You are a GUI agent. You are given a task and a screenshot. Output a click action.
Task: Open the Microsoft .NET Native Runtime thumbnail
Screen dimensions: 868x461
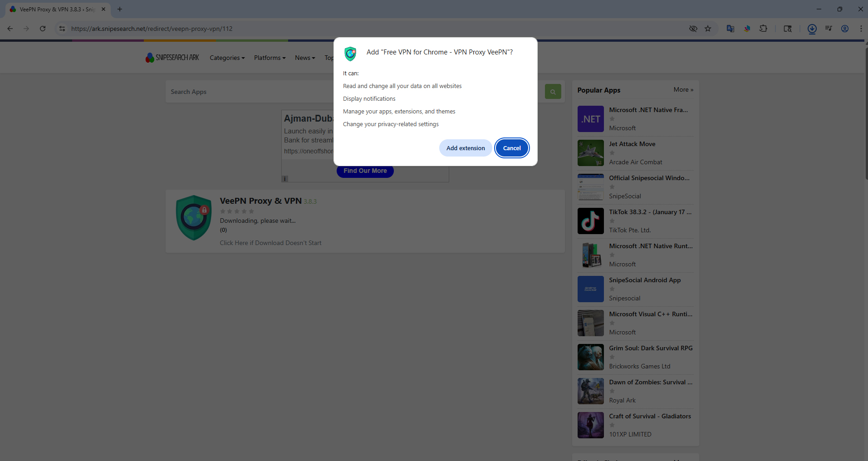click(590, 255)
